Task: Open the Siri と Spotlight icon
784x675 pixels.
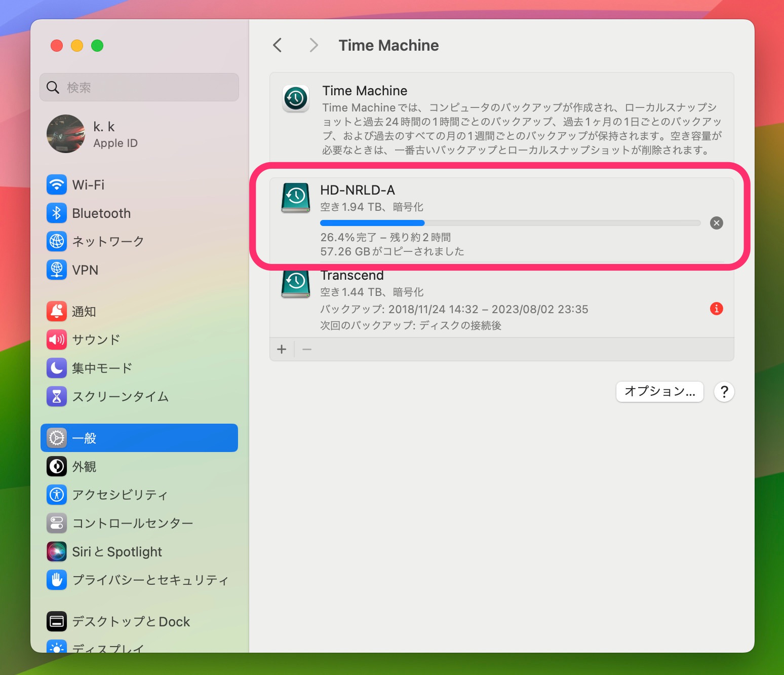Action: pyautogui.click(x=57, y=551)
